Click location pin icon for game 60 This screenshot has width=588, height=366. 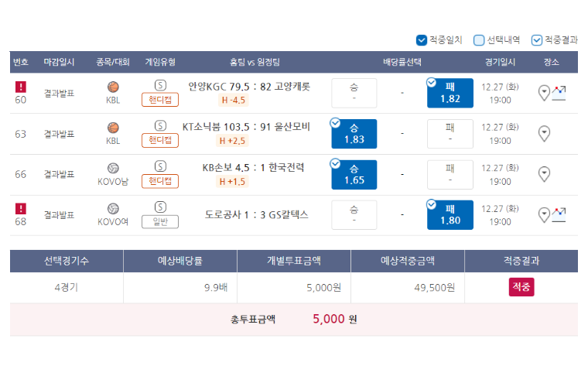tap(544, 93)
